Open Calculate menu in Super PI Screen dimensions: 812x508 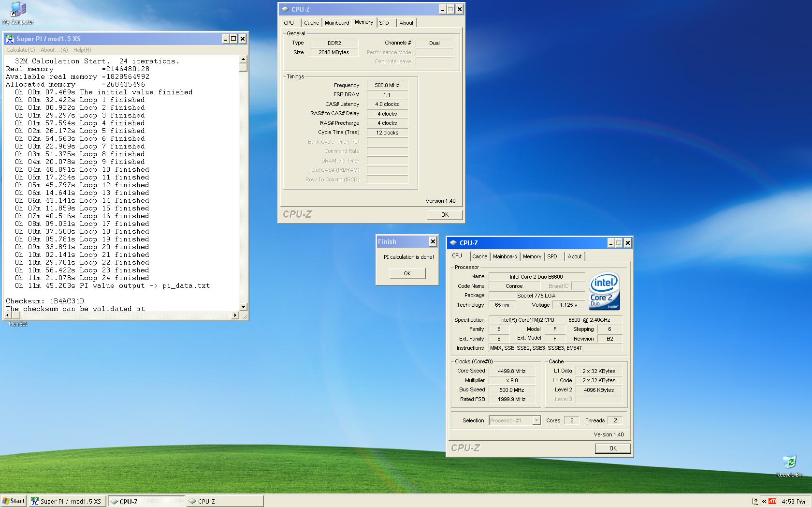click(x=20, y=50)
